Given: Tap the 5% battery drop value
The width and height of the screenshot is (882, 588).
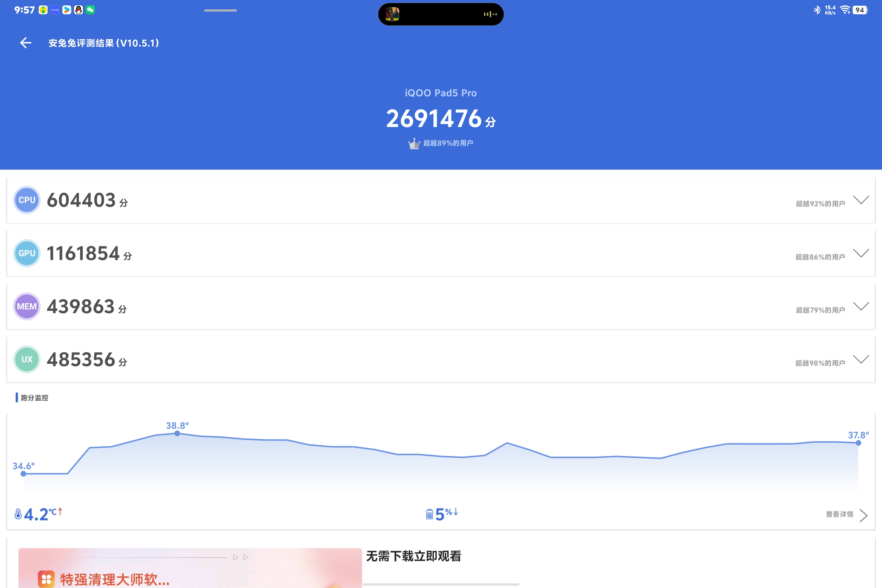Looking at the screenshot, I should [446, 514].
